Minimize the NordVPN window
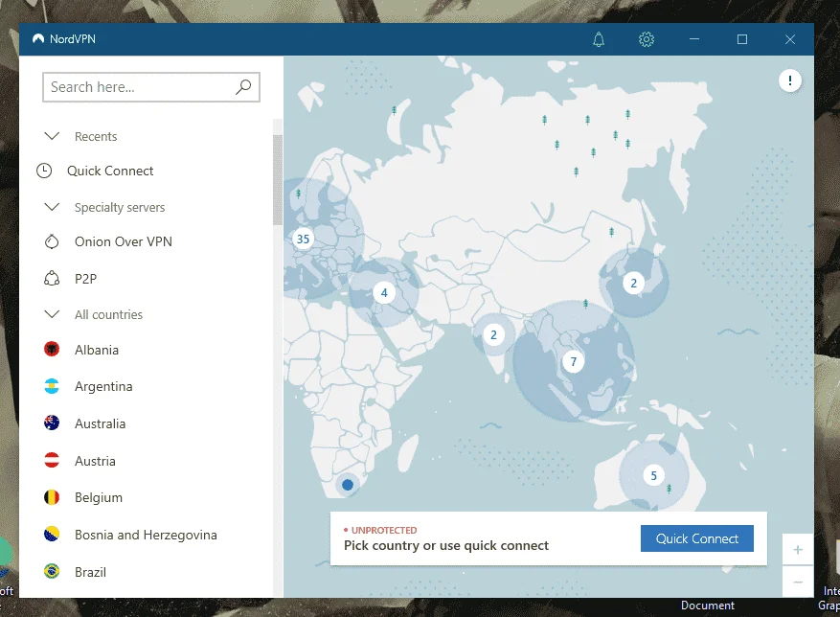Image resolution: width=840 pixels, height=617 pixels. point(694,39)
